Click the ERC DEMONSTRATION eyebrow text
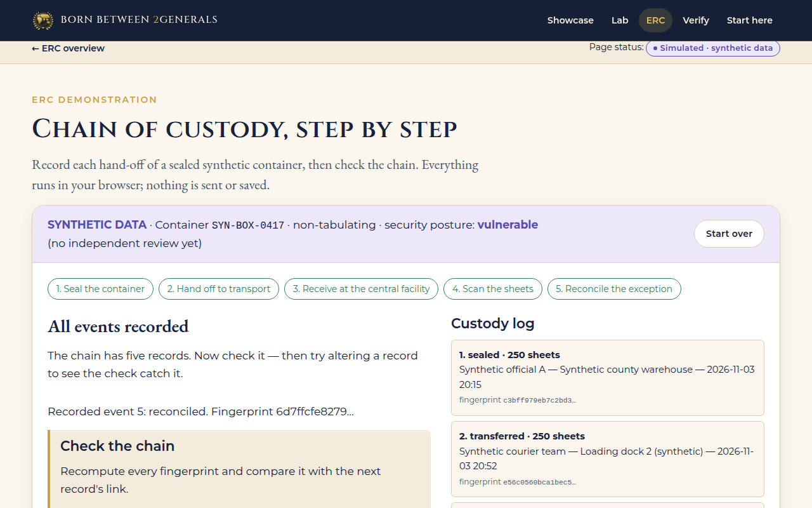The image size is (812, 508). [x=95, y=100]
